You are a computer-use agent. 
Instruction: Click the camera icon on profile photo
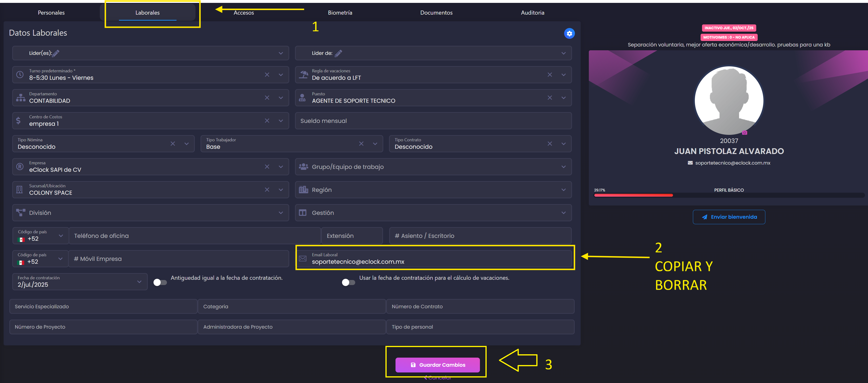(745, 133)
